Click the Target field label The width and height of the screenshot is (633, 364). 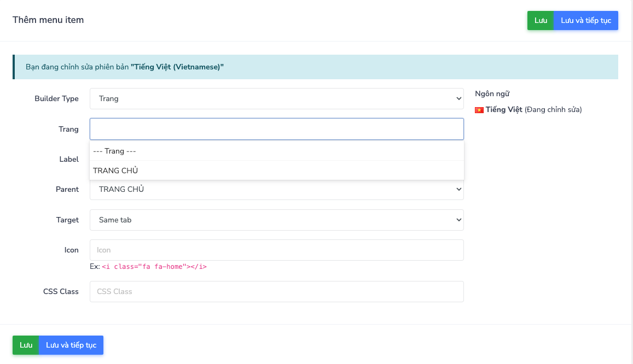point(67,220)
